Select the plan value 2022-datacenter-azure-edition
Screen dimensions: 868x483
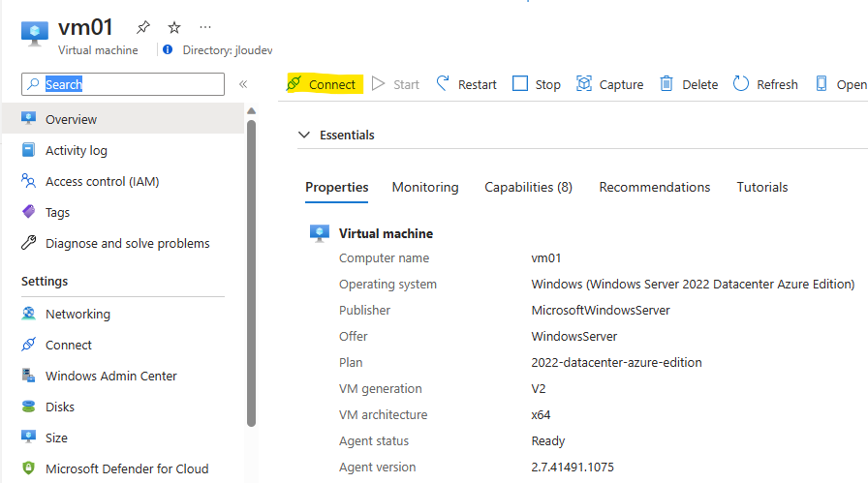[617, 362]
